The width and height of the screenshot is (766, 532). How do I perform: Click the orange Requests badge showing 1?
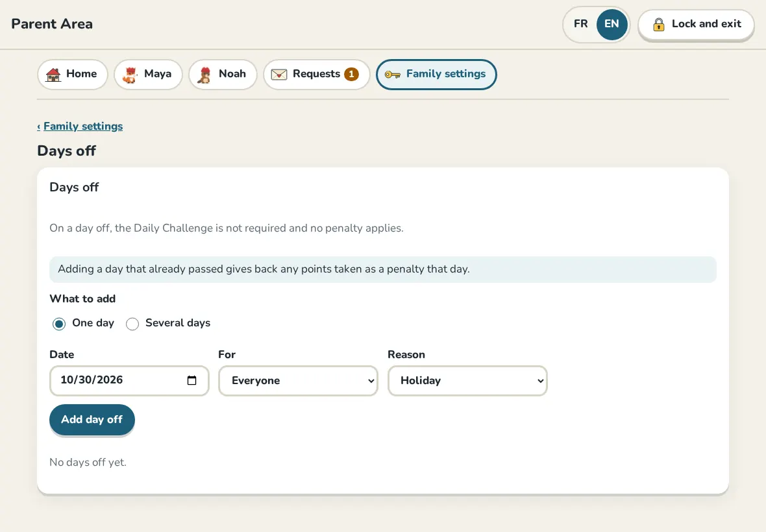point(351,74)
